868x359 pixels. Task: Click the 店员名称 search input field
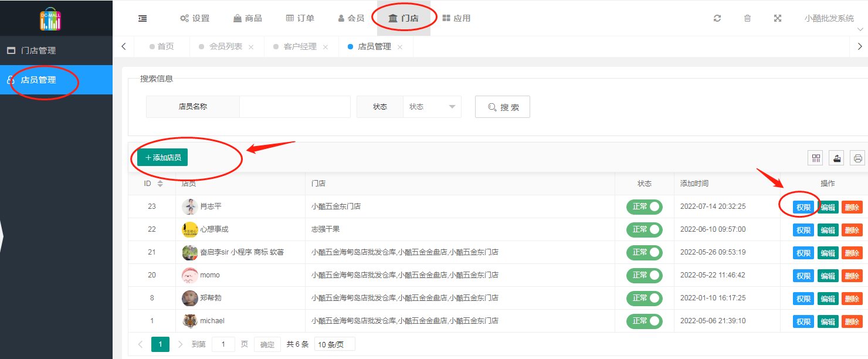(294, 107)
